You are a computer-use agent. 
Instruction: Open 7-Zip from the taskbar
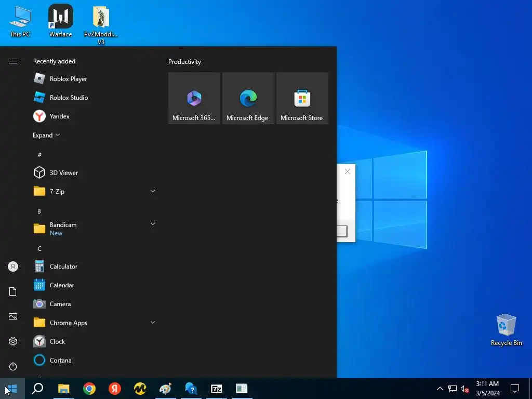[217, 389]
